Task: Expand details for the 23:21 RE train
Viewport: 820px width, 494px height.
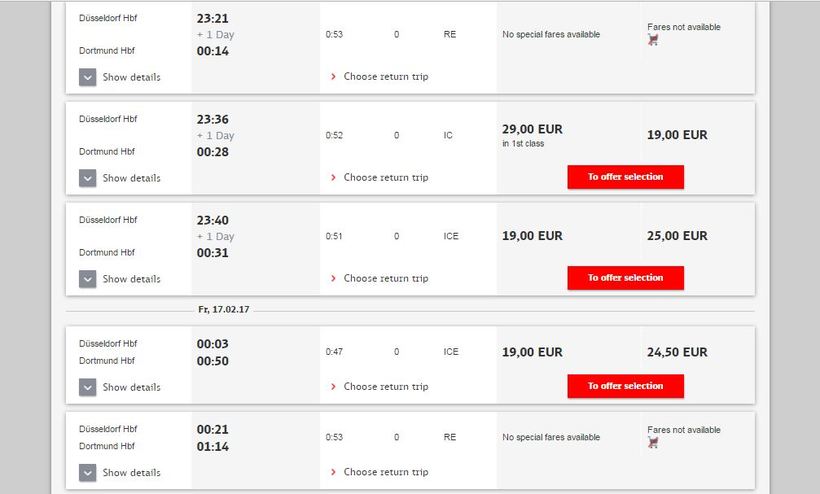Action: (88, 77)
